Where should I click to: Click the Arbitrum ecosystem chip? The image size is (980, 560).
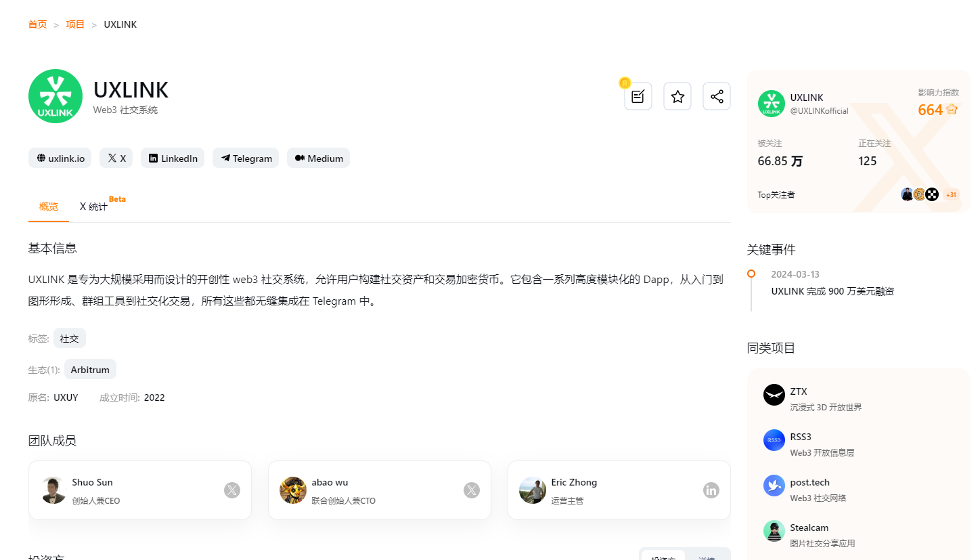pos(91,370)
